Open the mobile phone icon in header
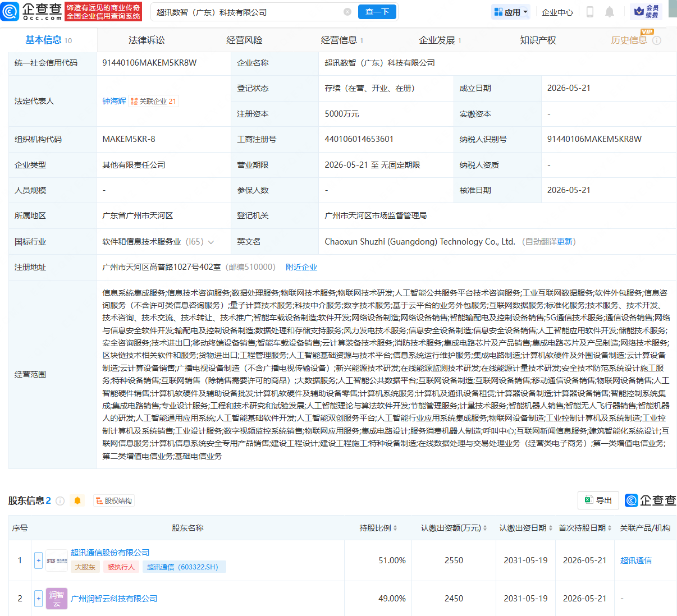Screen dimensions: 677x616 pyautogui.click(x=590, y=12)
